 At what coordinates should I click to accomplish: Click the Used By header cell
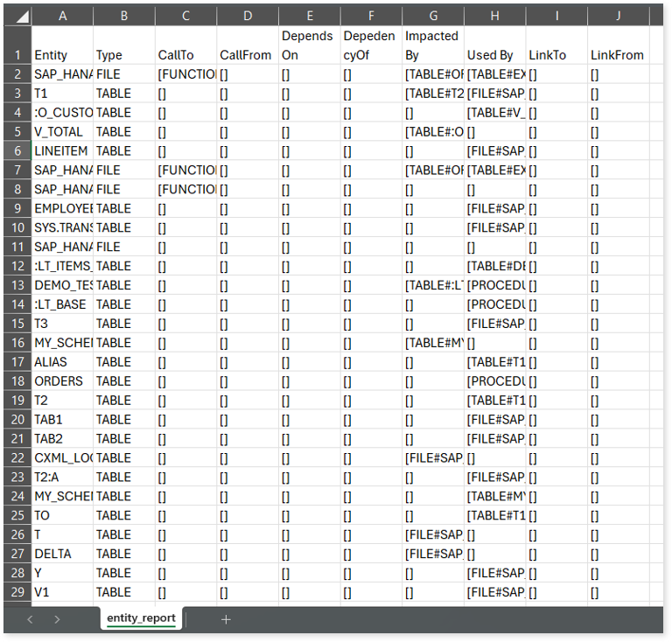tap(494, 54)
